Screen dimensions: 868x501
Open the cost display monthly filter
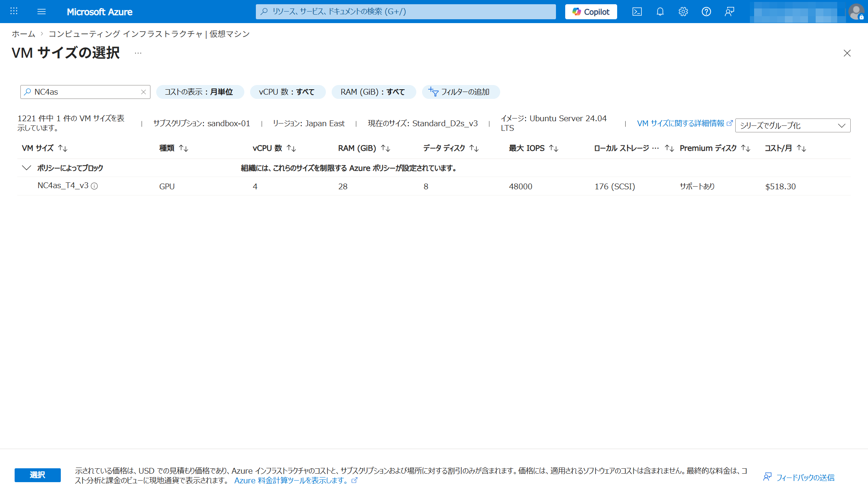199,92
